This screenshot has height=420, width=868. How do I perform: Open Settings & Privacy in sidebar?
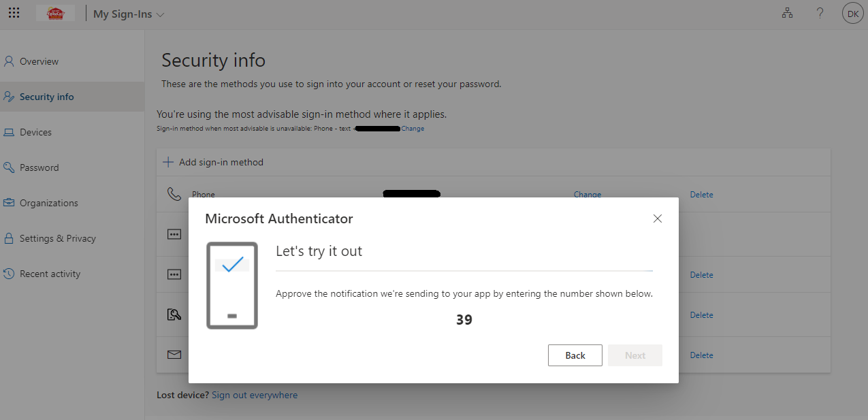pos(57,238)
